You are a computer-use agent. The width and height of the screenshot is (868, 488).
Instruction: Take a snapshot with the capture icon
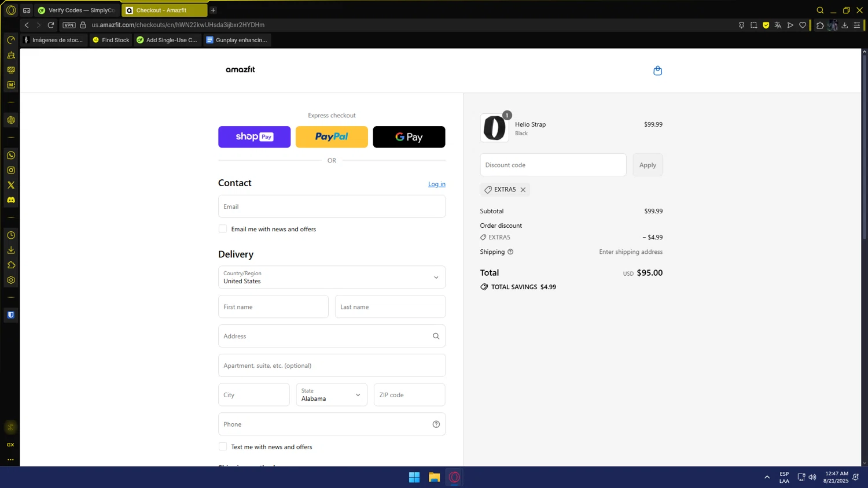click(x=753, y=25)
